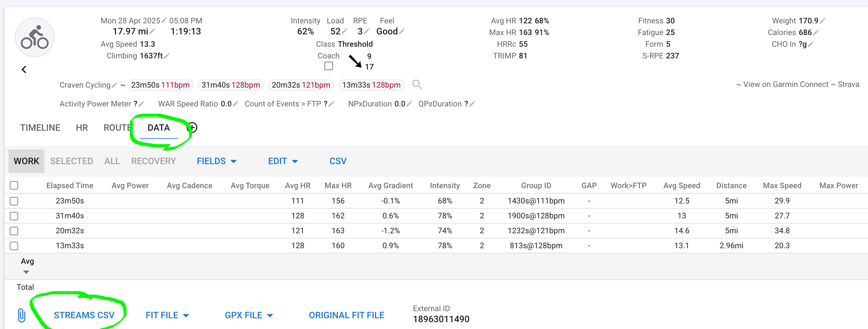Switch to the TIMELINE tab
Viewport: 868px width, 329px height.
coord(40,128)
